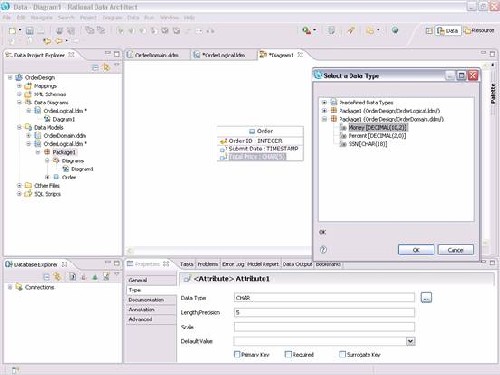Open the Default Value dropdown
The height and width of the screenshot is (375, 500).
tap(410, 341)
